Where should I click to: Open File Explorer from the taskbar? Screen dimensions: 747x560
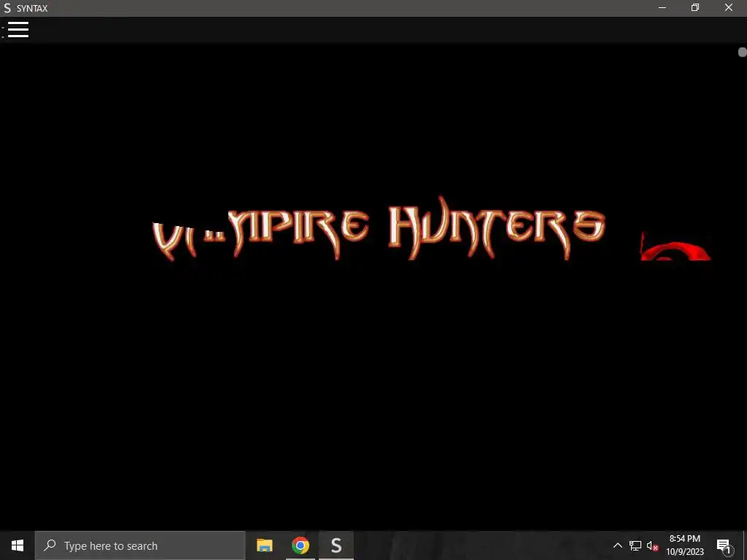[264, 545]
